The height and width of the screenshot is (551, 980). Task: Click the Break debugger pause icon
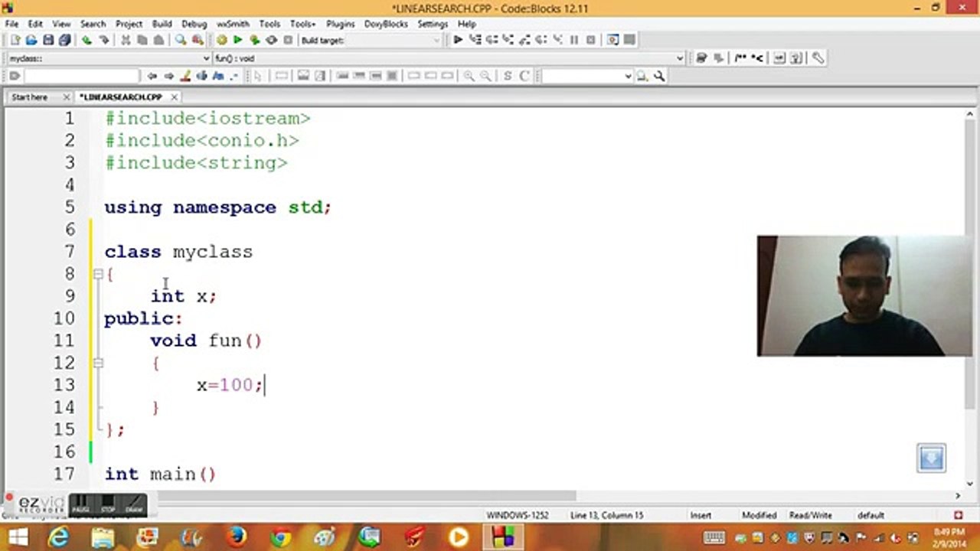click(574, 40)
